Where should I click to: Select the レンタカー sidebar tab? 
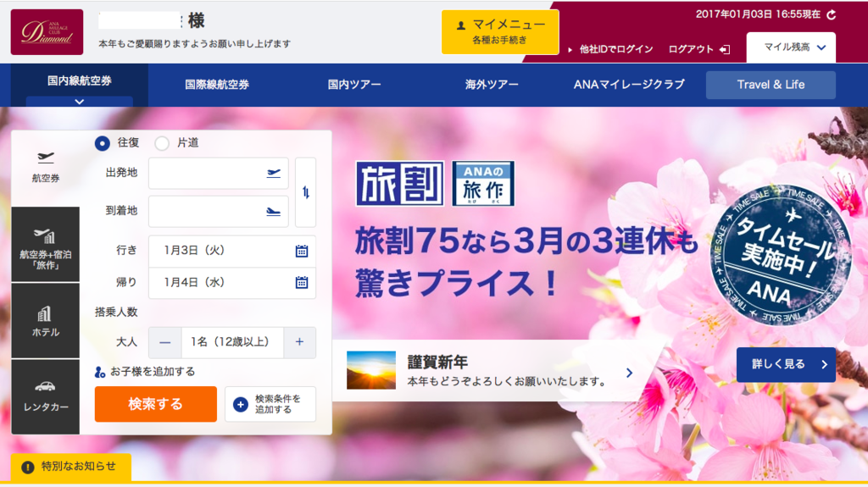[x=46, y=396]
